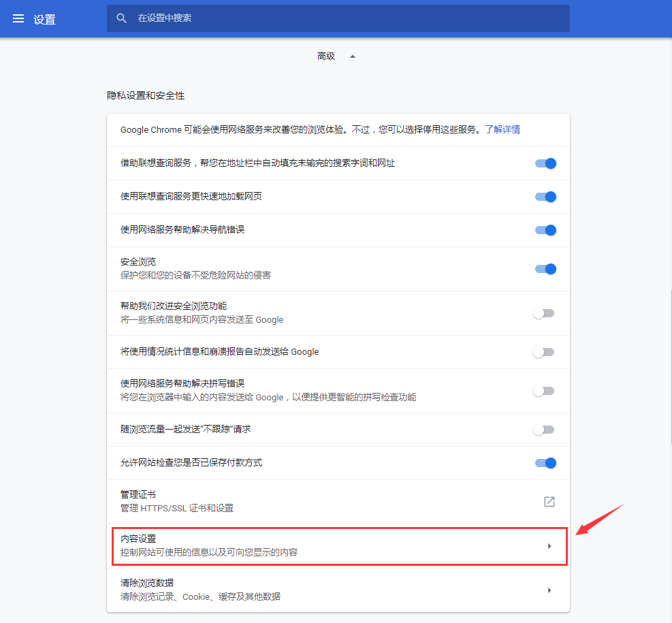Click the magnifier search icon
Viewport: 672px width, 623px height.
(x=122, y=18)
